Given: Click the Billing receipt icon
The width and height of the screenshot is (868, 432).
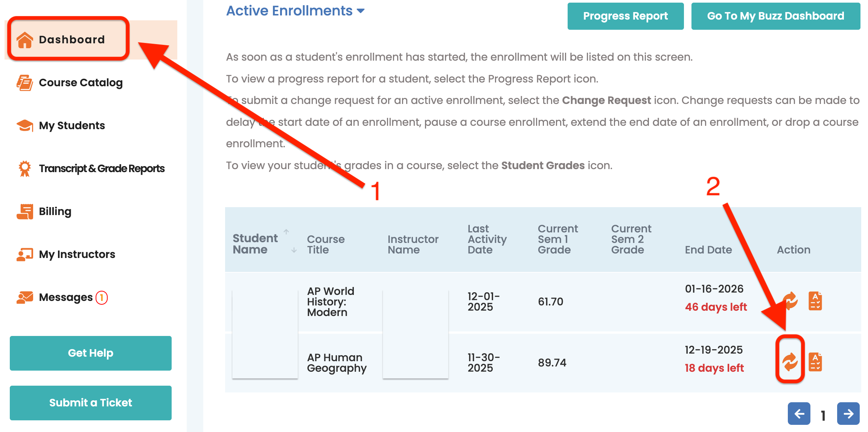Looking at the screenshot, I should pos(25,212).
